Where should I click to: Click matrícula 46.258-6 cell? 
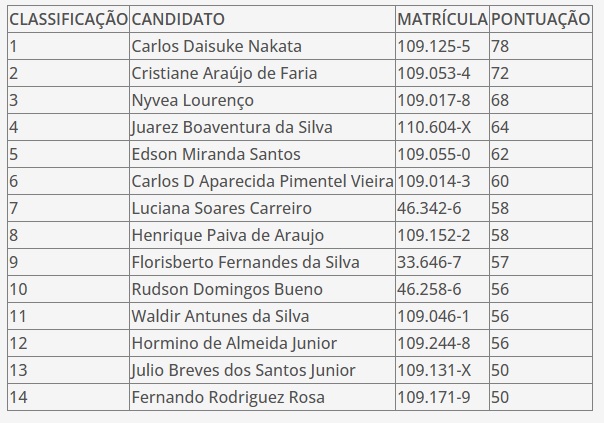[442, 289]
